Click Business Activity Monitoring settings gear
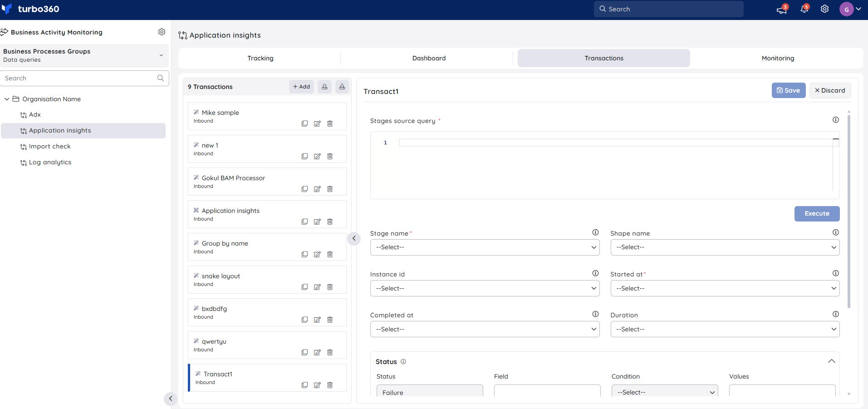This screenshot has height=409, width=868. [x=162, y=32]
